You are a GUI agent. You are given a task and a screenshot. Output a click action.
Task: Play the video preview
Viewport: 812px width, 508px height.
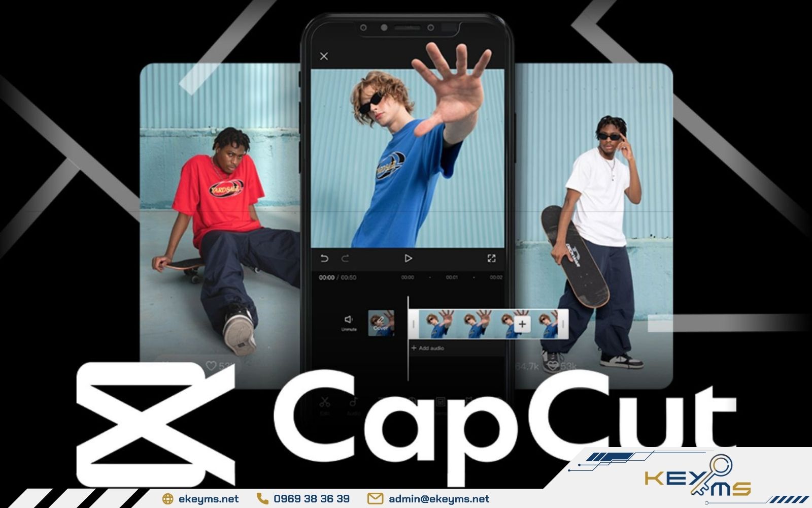click(x=408, y=259)
